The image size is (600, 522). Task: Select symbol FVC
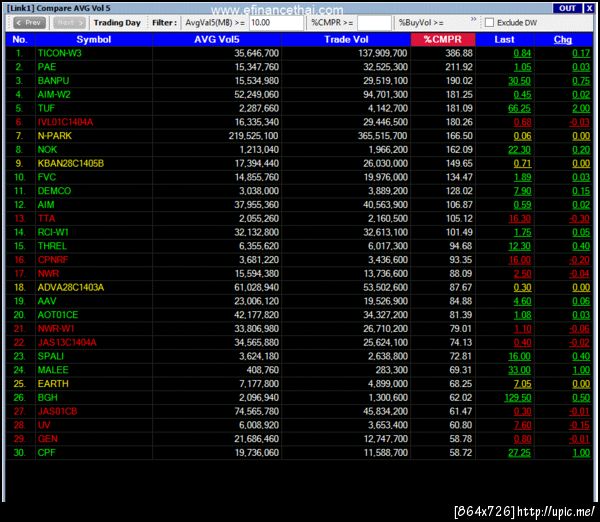coord(46,177)
